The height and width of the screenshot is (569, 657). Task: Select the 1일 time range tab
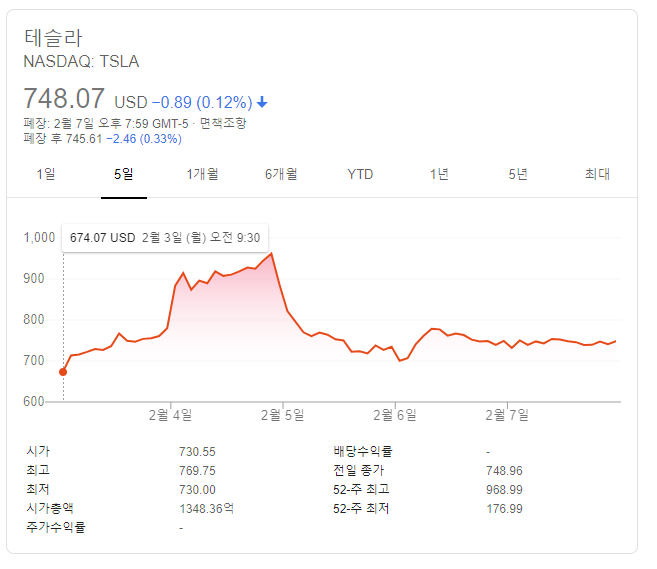46,174
